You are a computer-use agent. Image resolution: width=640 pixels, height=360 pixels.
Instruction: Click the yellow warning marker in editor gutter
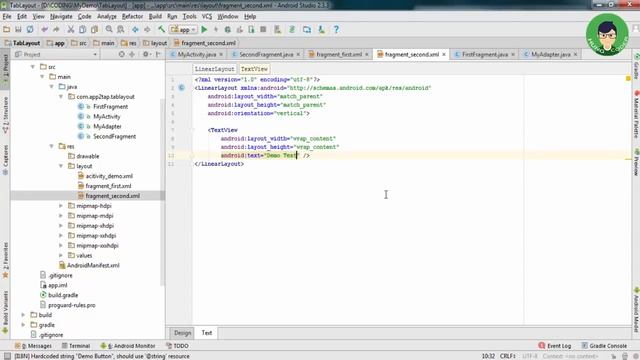[x=628, y=78]
